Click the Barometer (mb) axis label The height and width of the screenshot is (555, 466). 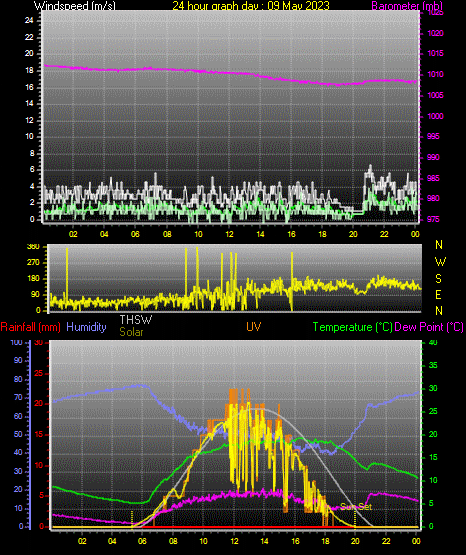click(x=407, y=5)
